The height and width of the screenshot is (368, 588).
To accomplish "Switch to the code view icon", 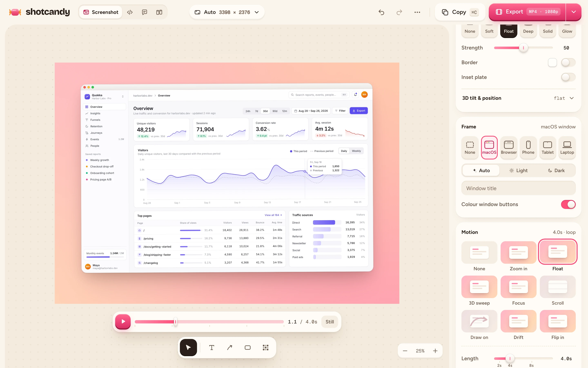I will tap(130, 12).
